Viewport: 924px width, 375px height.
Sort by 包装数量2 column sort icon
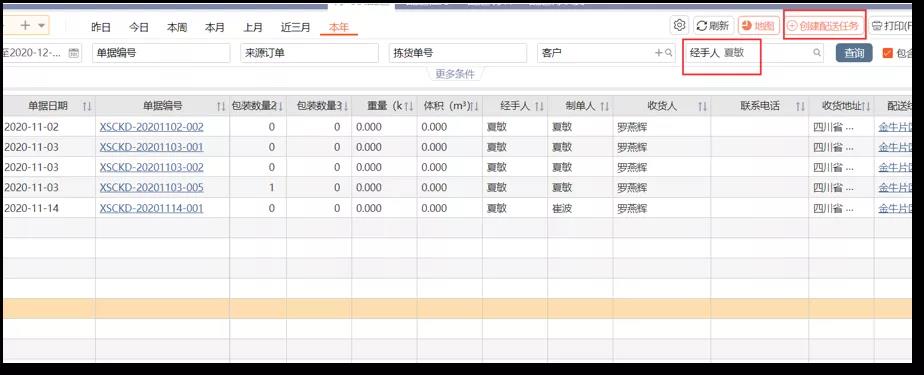[x=280, y=106]
